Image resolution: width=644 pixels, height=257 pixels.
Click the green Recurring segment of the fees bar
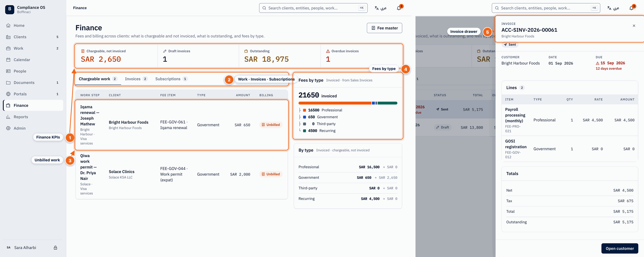(387, 103)
